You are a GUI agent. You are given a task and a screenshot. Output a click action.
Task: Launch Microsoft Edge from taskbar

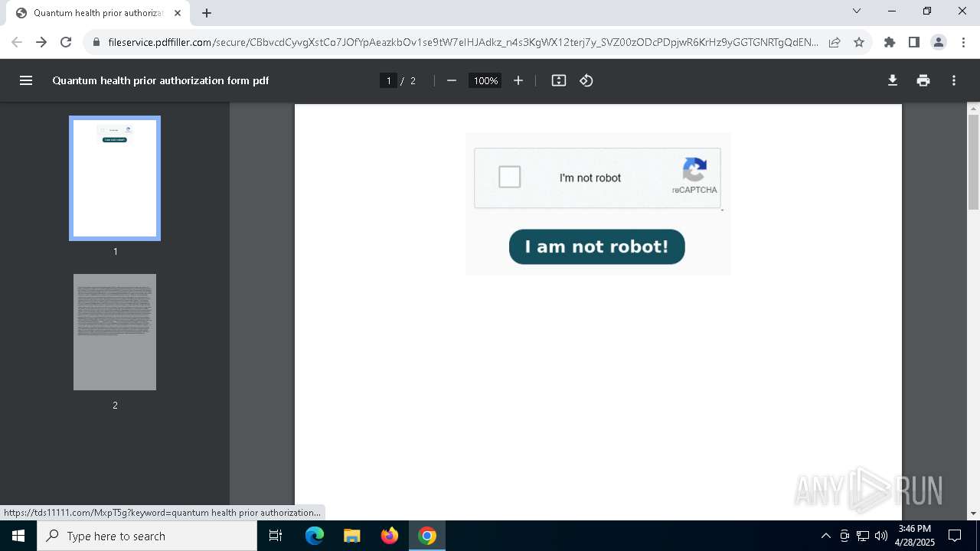click(315, 536)
